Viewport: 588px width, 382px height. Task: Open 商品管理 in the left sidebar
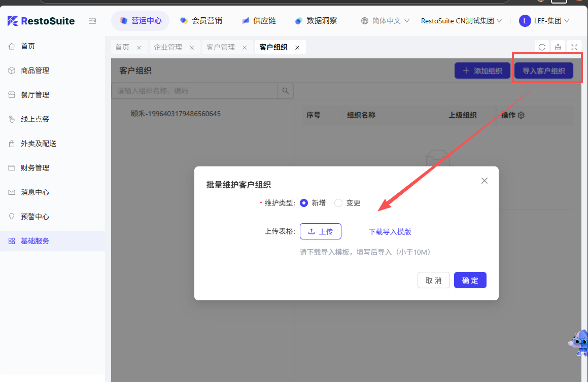(35, 71)
